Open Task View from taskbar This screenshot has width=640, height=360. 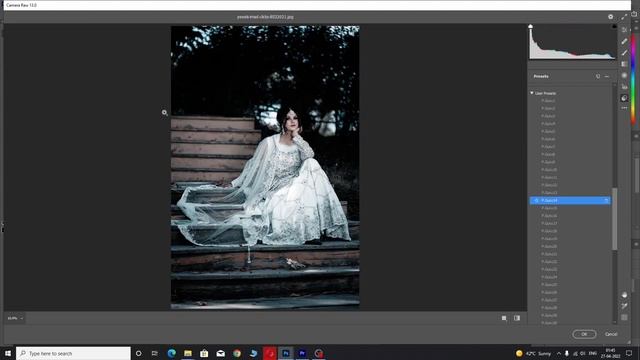pos(154,353)
